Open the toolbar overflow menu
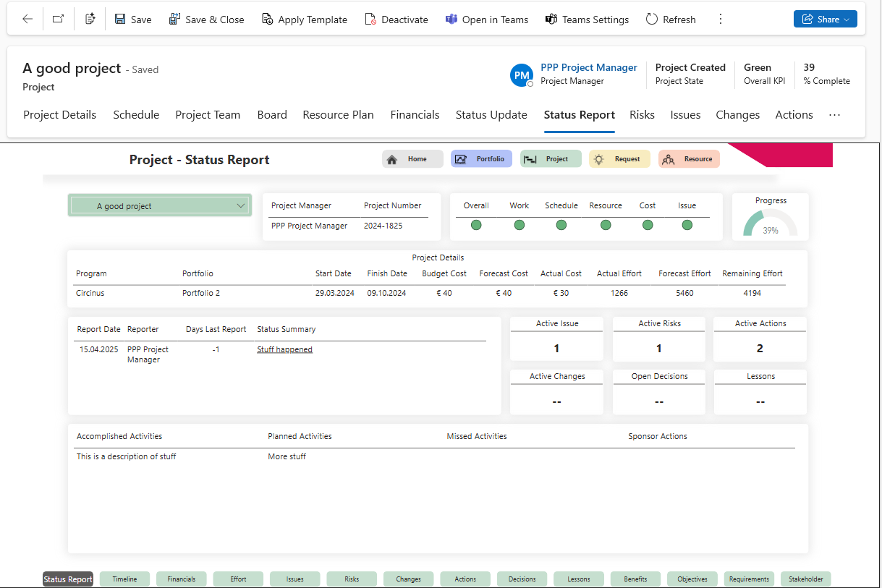Screen dimensions: 882x588 (x=720, y=20)
